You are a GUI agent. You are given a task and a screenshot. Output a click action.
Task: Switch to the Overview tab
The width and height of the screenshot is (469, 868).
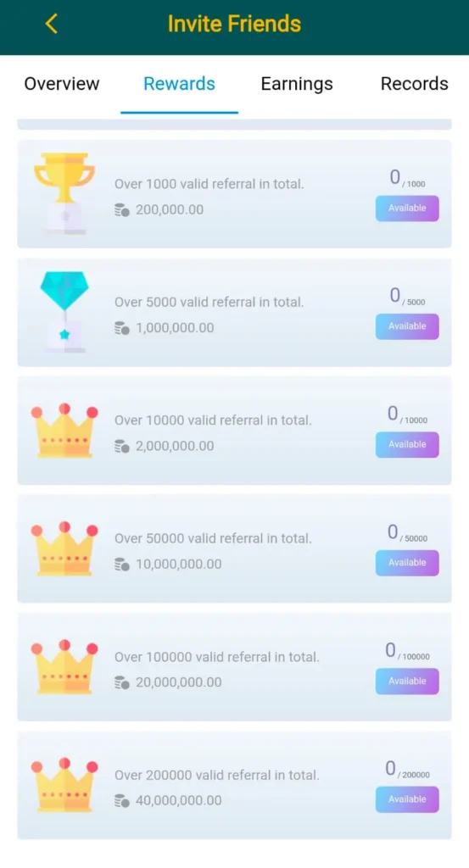(x=61, y=84)
